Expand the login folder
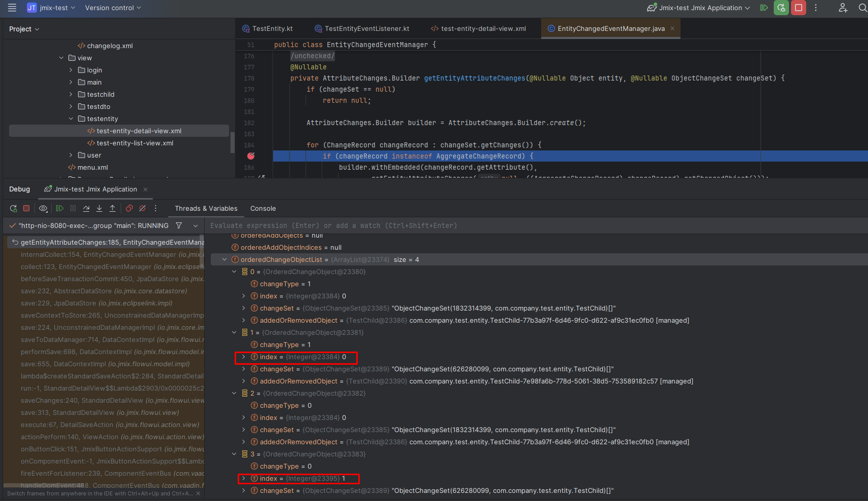 click(x=71, y=70)
